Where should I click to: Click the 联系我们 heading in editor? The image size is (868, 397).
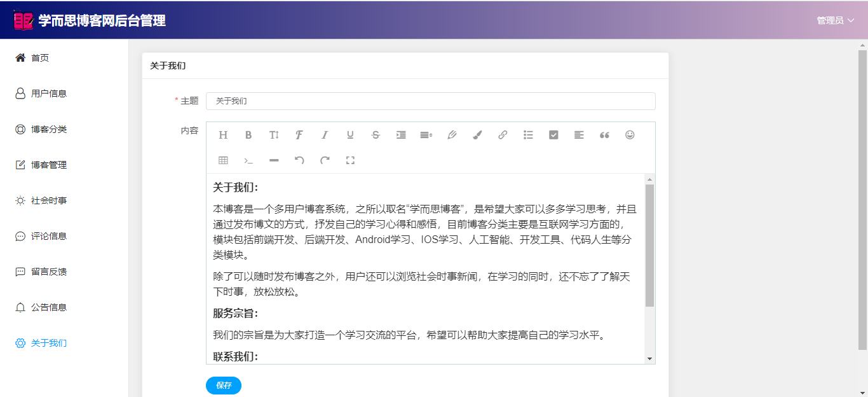(236, 356)
